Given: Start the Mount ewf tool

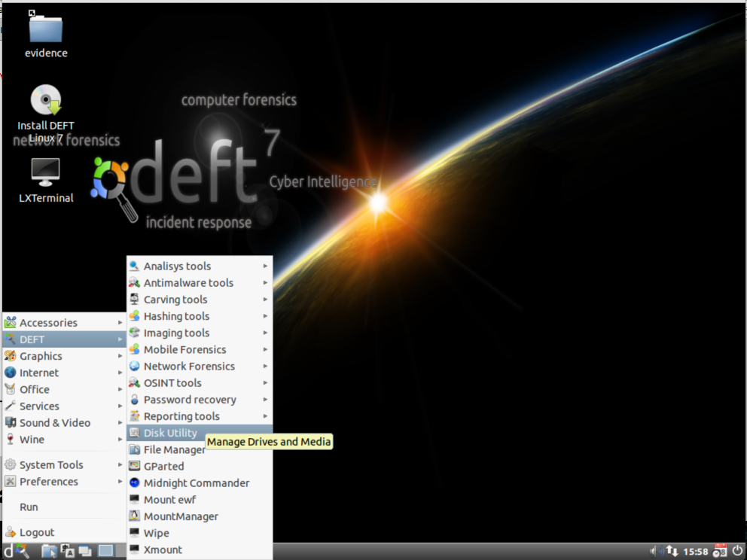Looking at the screenshot, I should pos(200,500).
